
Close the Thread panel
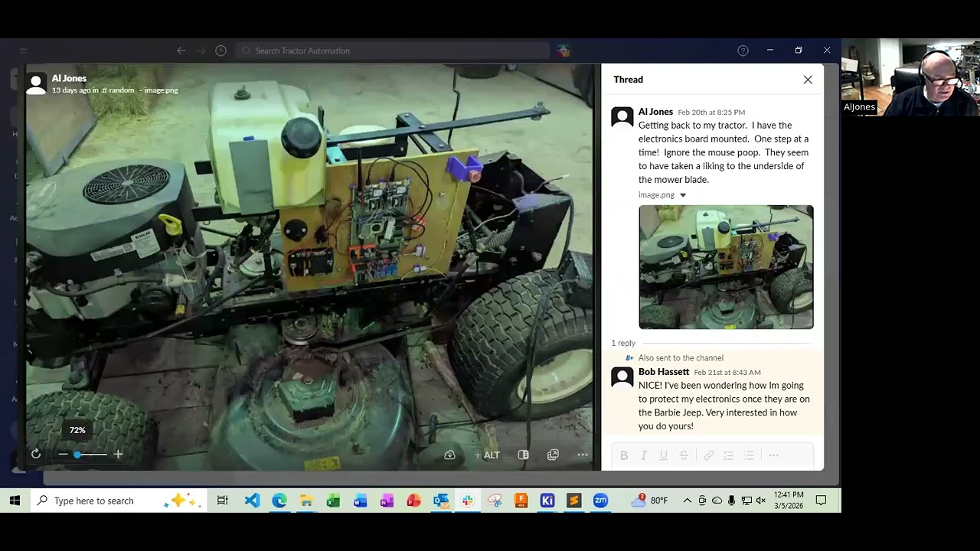[x=808, y=80]
